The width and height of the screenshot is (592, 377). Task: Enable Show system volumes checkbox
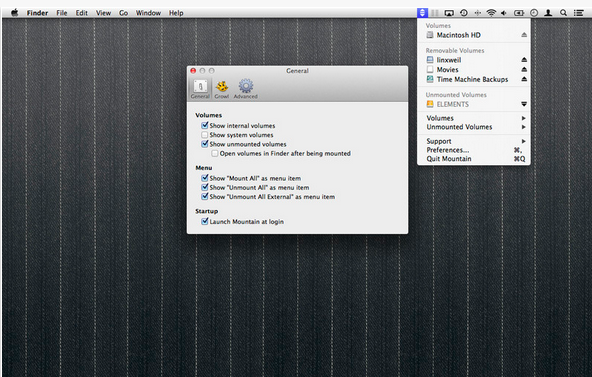[205, 135]
